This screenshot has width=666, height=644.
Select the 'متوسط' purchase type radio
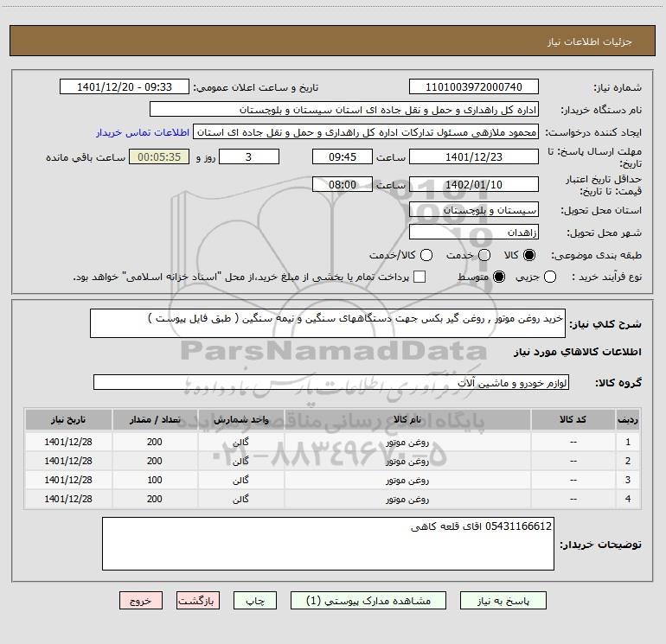pos(499,277)
